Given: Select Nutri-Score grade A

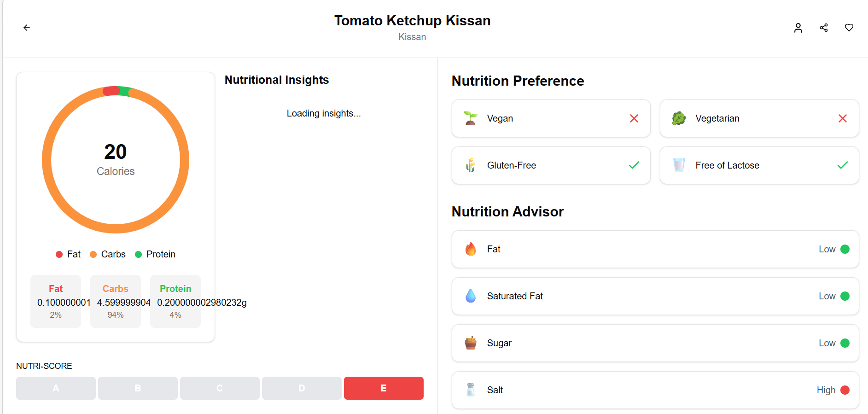Looking at the screenshot, I should [x=56, y=388].
